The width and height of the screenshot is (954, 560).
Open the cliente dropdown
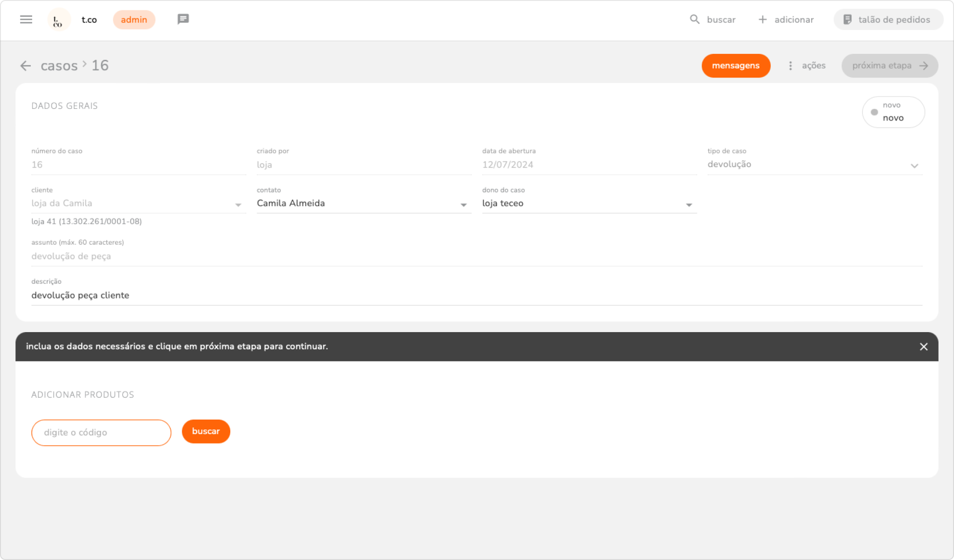[x=238, y=205]
